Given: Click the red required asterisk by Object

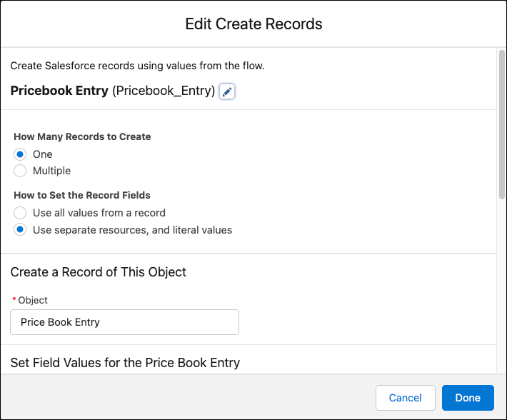Looking at the screenshot, I should (14, 301).
